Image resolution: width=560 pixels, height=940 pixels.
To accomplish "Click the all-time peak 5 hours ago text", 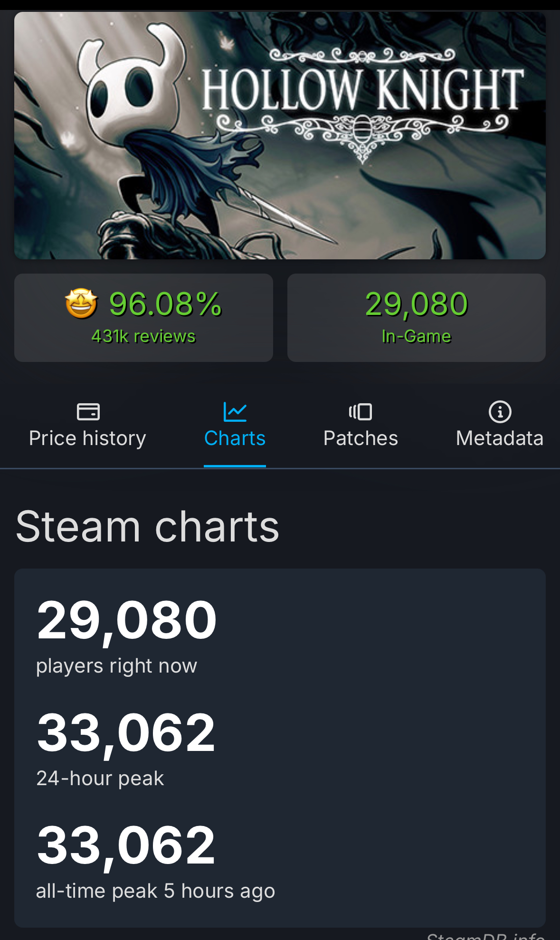I will pos(156,891).
